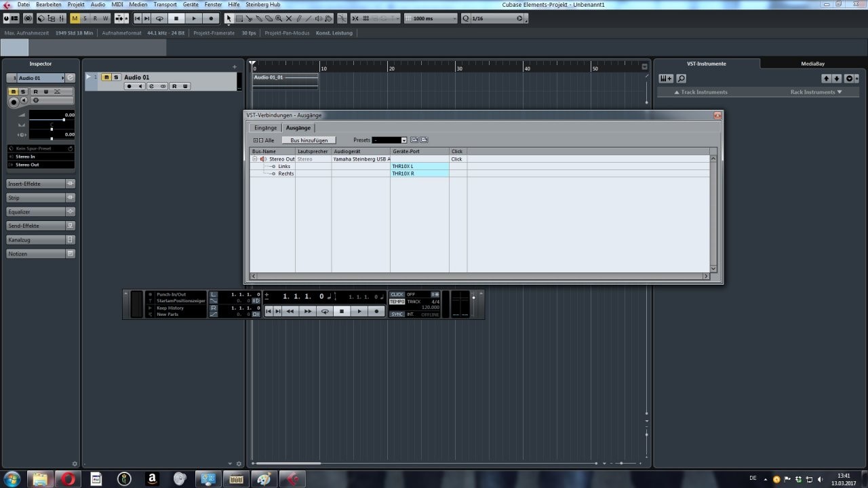Click transport panel Fast Forward button

click(308, 311)
